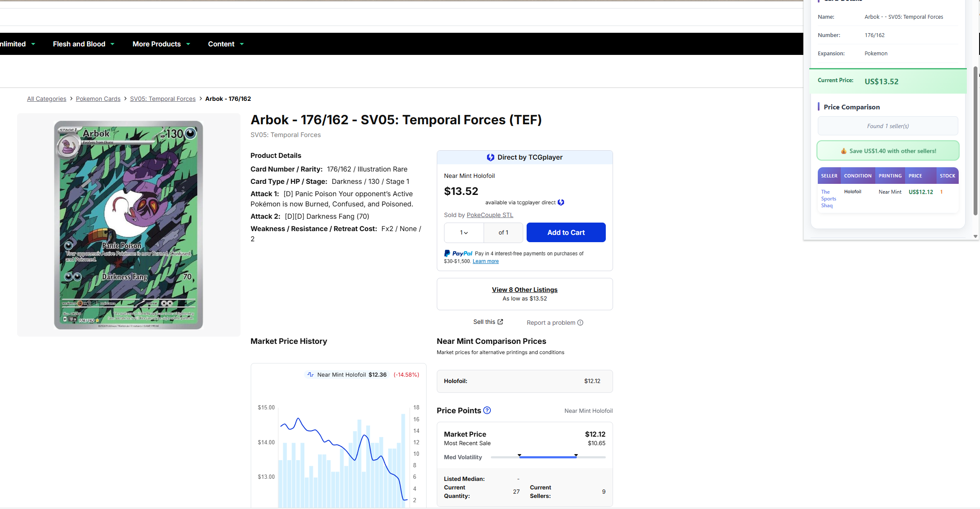
Task: Click the Price Points help icon
Action: pyautogui.click(x=487, y=410)
